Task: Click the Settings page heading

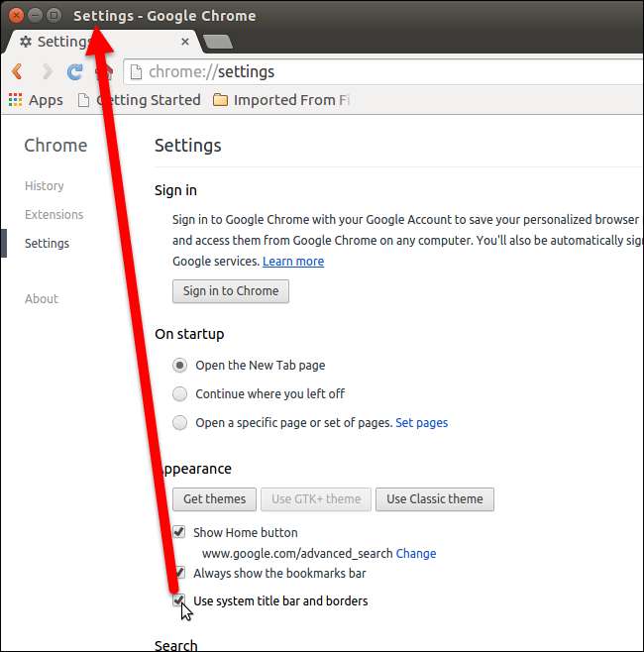Action: 188,146
